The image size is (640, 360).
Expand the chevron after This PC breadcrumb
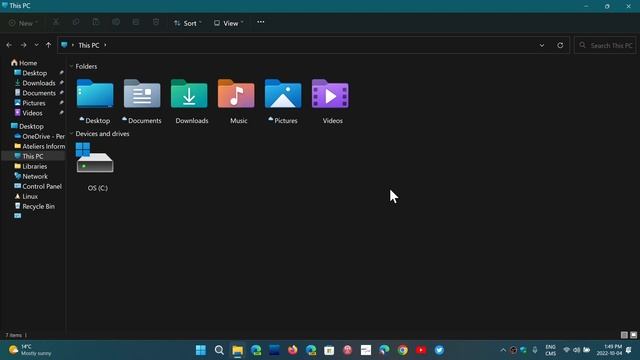105,45
